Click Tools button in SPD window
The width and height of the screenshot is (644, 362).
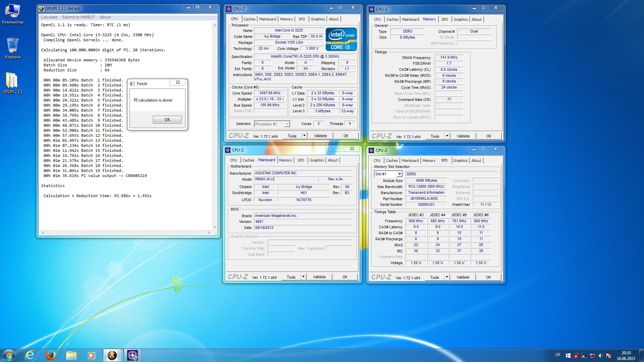[435, 277]
